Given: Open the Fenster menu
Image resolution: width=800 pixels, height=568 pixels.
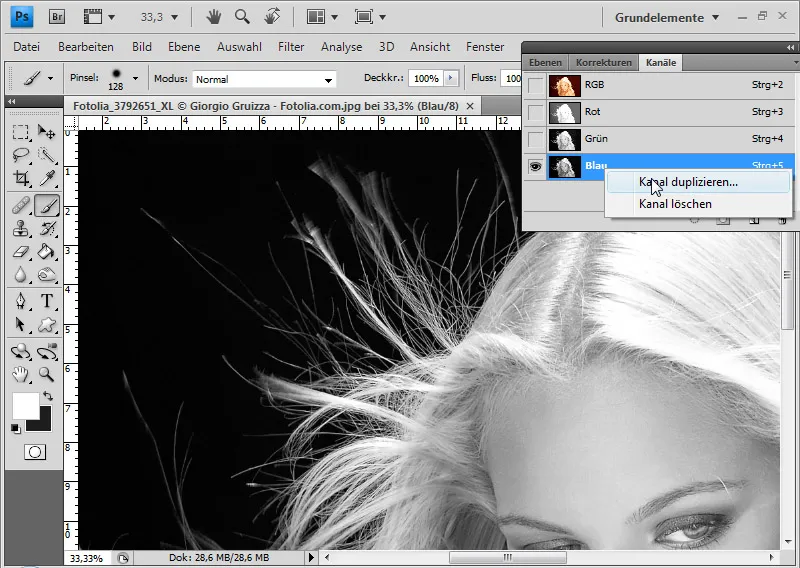Looking at the screenshot, I should coord(485,47).
